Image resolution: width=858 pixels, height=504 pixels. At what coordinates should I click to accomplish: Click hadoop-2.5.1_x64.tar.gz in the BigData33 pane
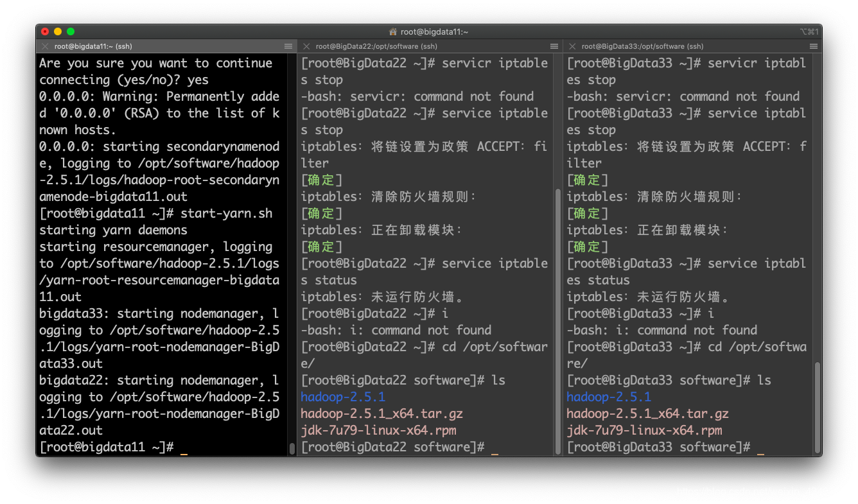click(x=647, y=413)
